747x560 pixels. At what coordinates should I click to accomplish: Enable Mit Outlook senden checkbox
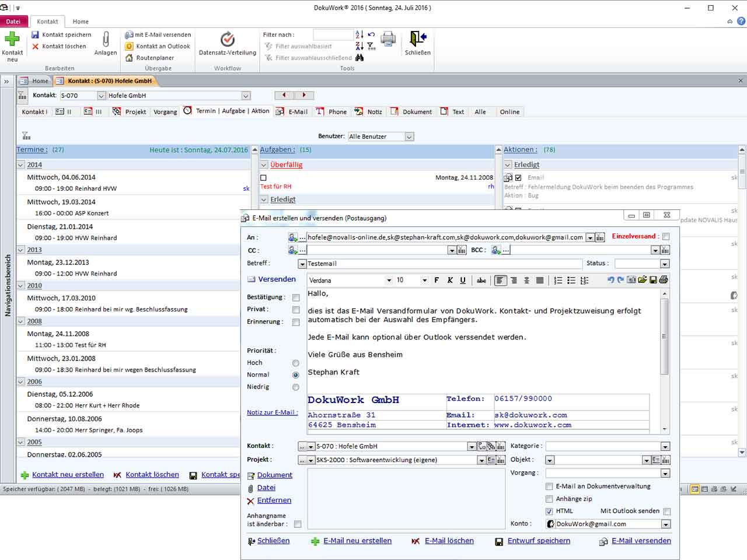[667, 512]
